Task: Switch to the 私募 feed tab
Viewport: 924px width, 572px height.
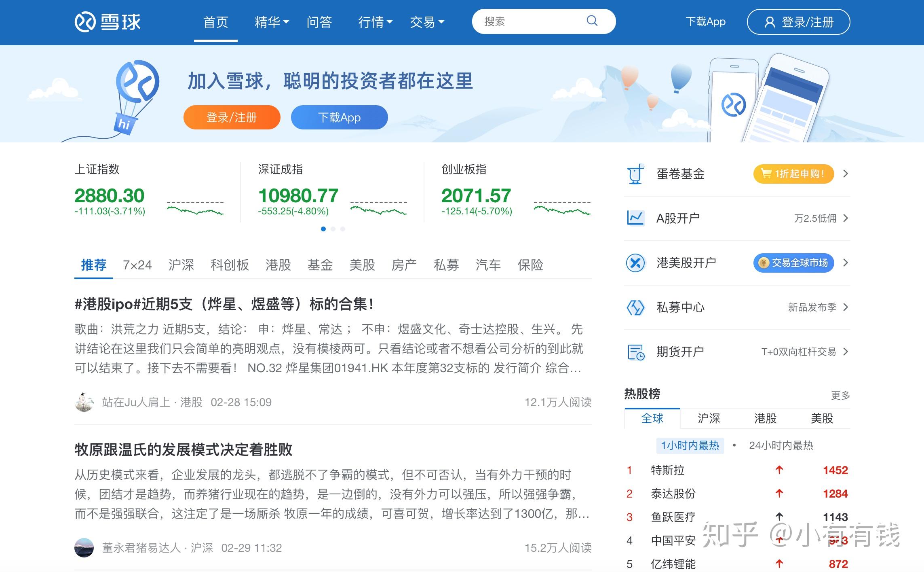Action: (446, 265)
